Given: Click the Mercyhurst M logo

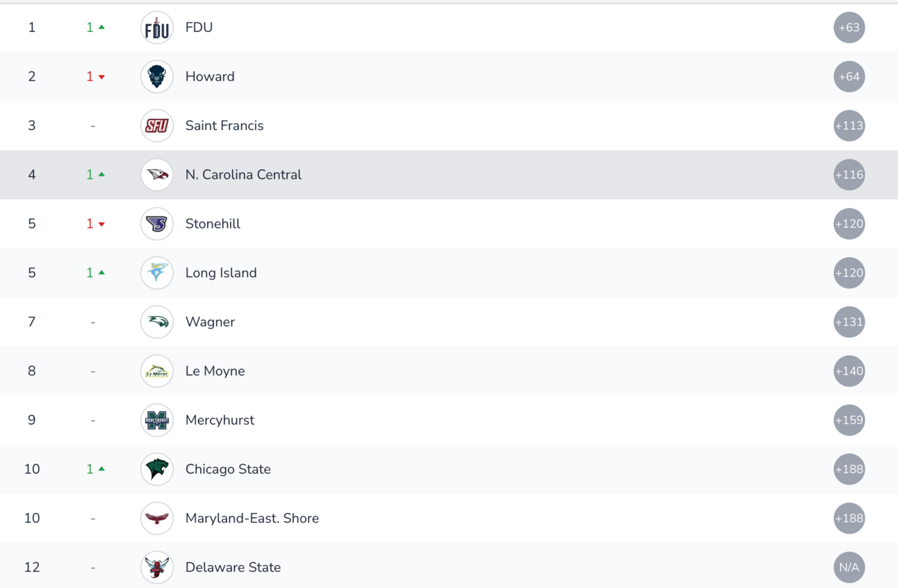Looking at the screenshot, I should 156,420.
